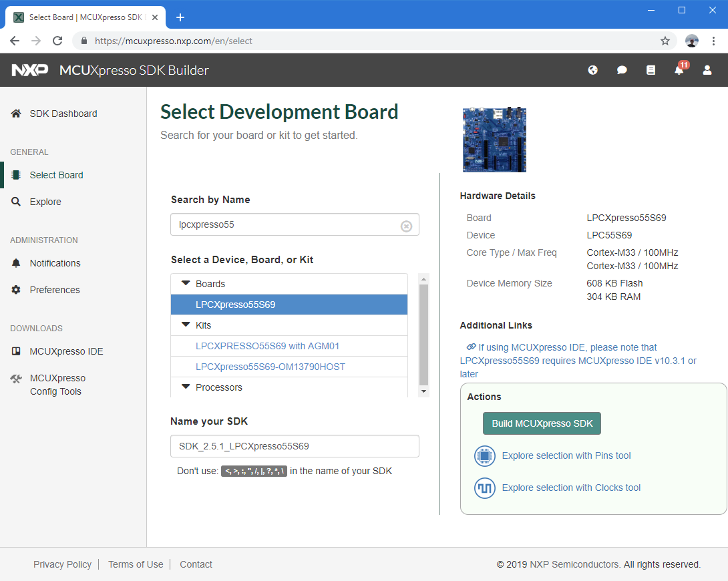
Task: Collapse the Boards tree section
Action: tap(186, 284)
